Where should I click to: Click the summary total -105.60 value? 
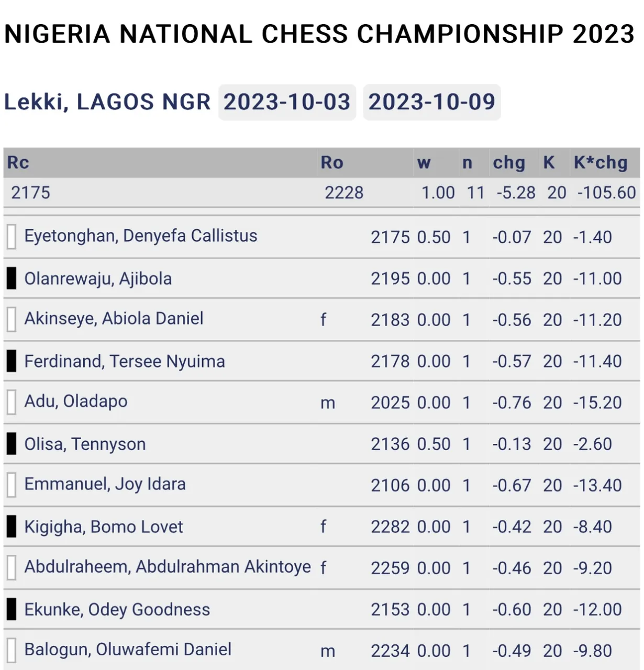[606, 193]
